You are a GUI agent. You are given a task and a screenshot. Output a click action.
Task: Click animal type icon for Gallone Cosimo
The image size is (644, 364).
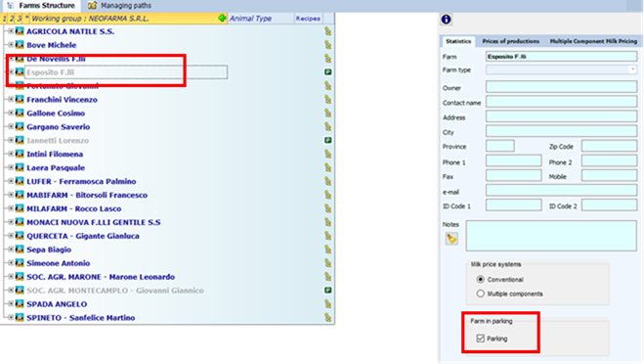[x=327, y=114]
